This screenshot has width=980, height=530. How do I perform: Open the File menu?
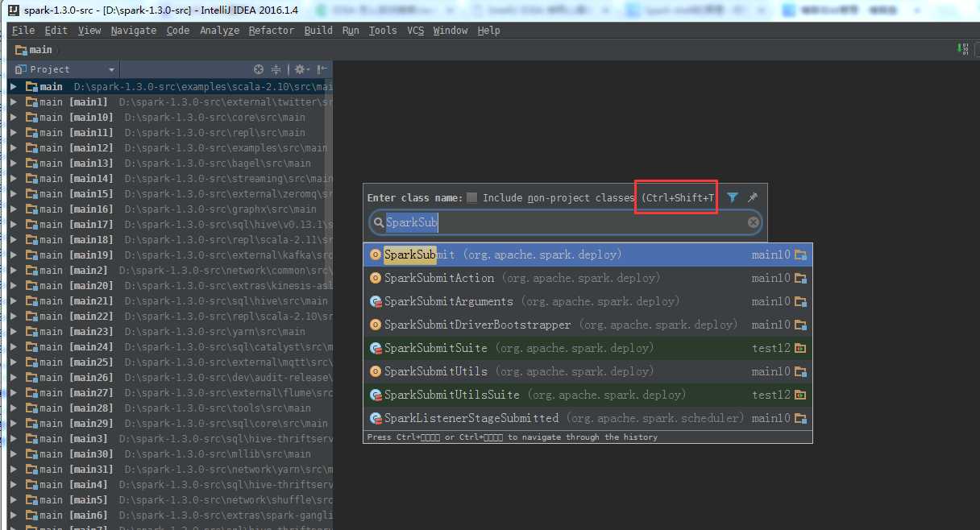23,30
